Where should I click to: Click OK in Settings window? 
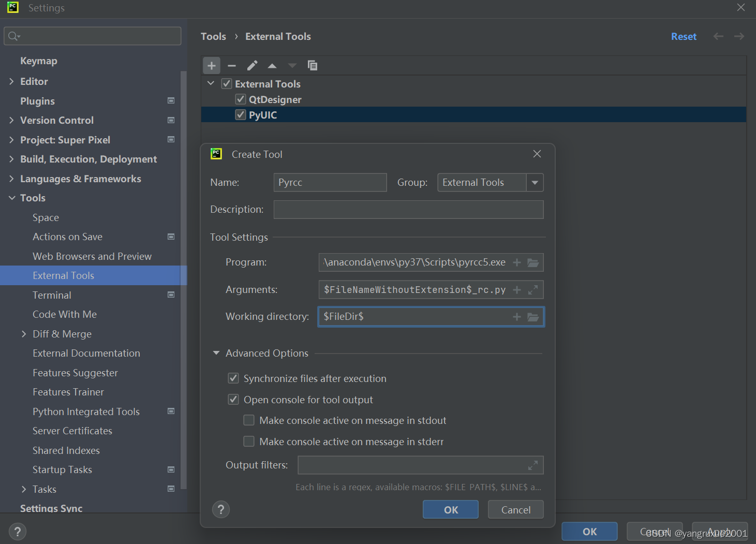click(589, 532)
